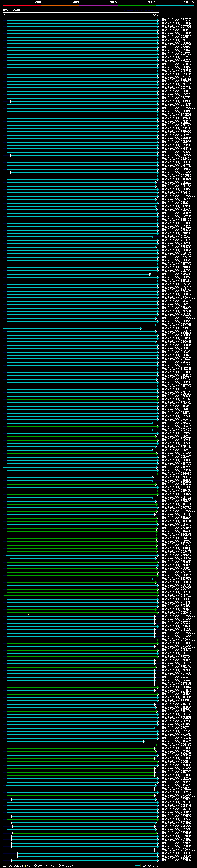This screenshot has width=197, height=868.
Task: Select the UniRef100_Q86QS5 label
Action: 177,474
